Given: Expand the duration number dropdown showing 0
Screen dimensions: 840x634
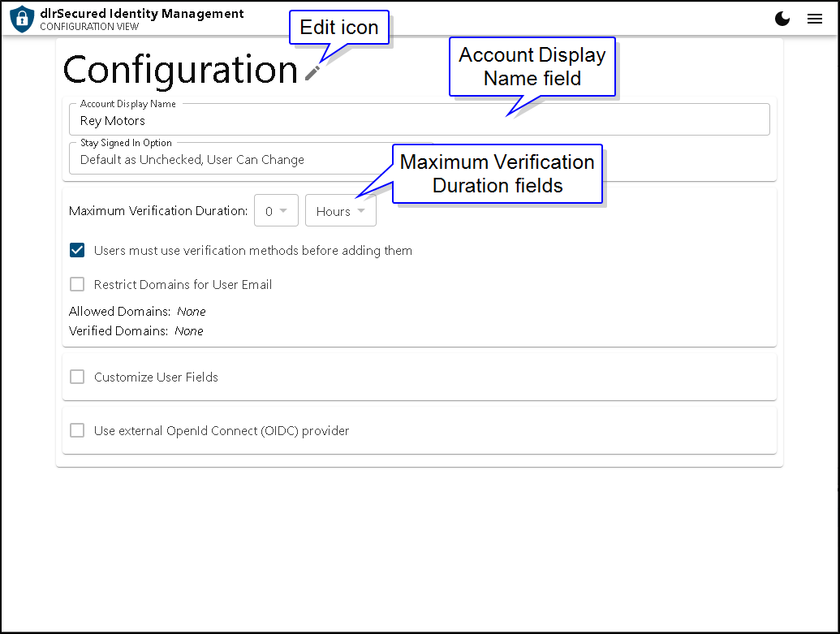Looking at the screenshot, I should [x=276, y=211].
